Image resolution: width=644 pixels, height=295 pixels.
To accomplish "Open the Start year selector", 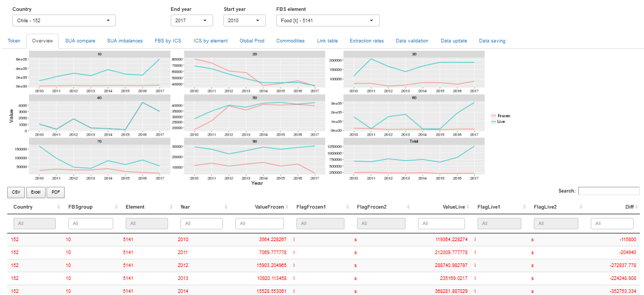I will click(x=244, y=21).
